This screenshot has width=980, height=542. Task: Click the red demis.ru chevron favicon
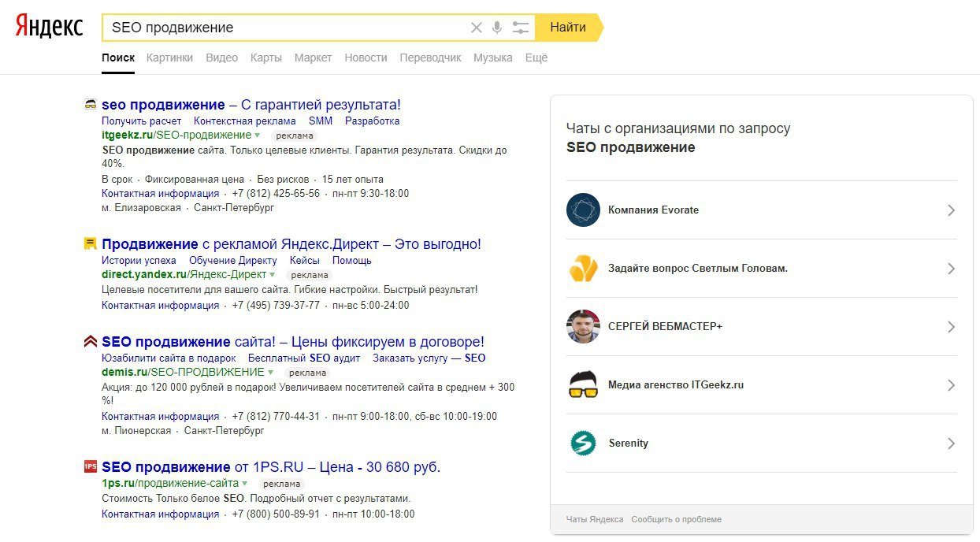click(91, 342)
